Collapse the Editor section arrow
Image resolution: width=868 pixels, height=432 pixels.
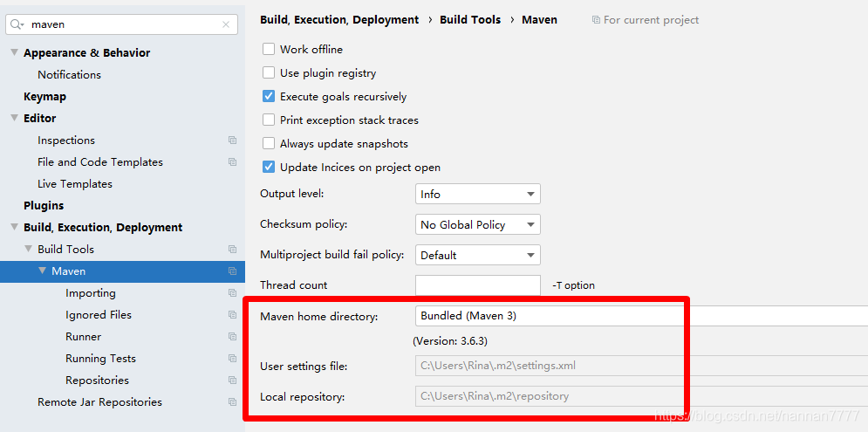tap(14, 118)
